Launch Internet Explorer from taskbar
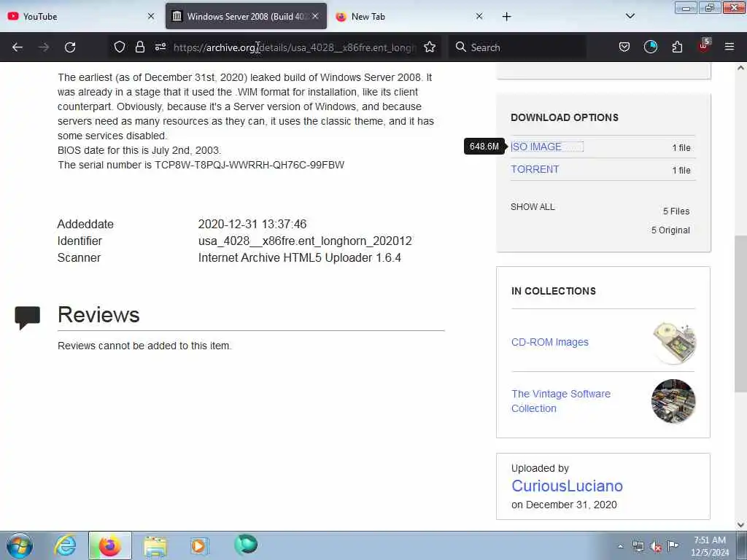Image resolution: width=747 pixels, height=560 pixels. (x=65, y=545)
